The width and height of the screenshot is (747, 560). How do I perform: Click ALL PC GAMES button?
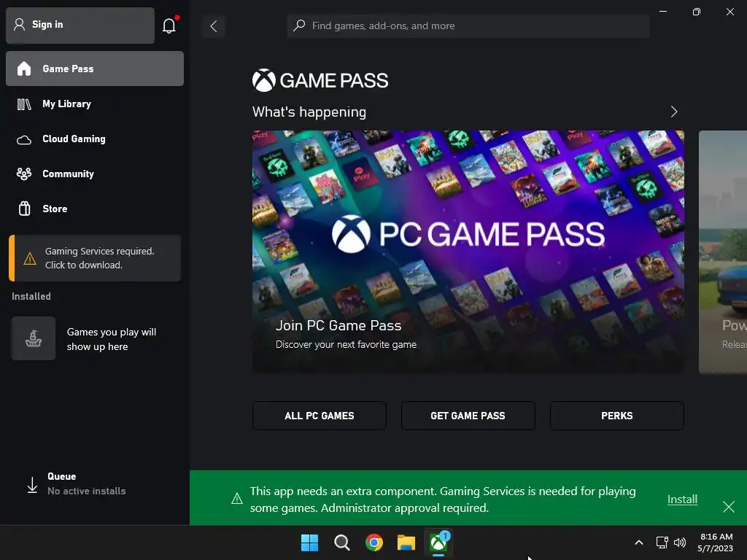click(x=320, y=416)
